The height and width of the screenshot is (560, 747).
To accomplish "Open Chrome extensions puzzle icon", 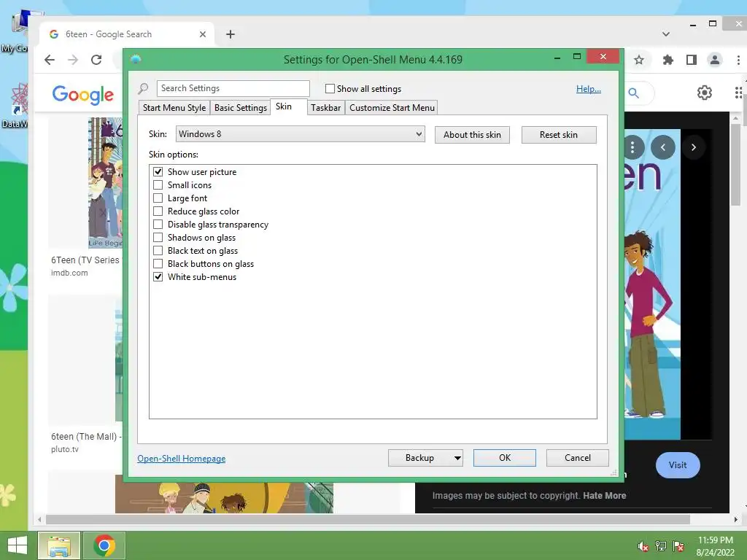I will coord(668,60).
